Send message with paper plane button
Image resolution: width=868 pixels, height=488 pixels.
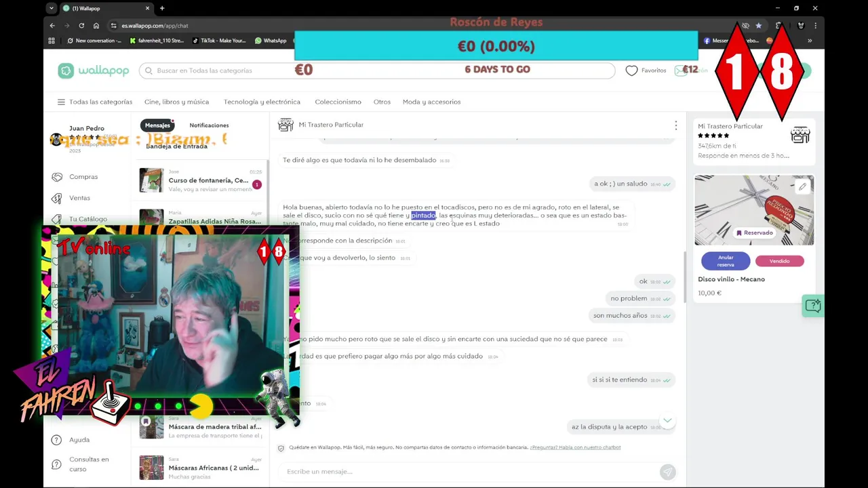667,472
